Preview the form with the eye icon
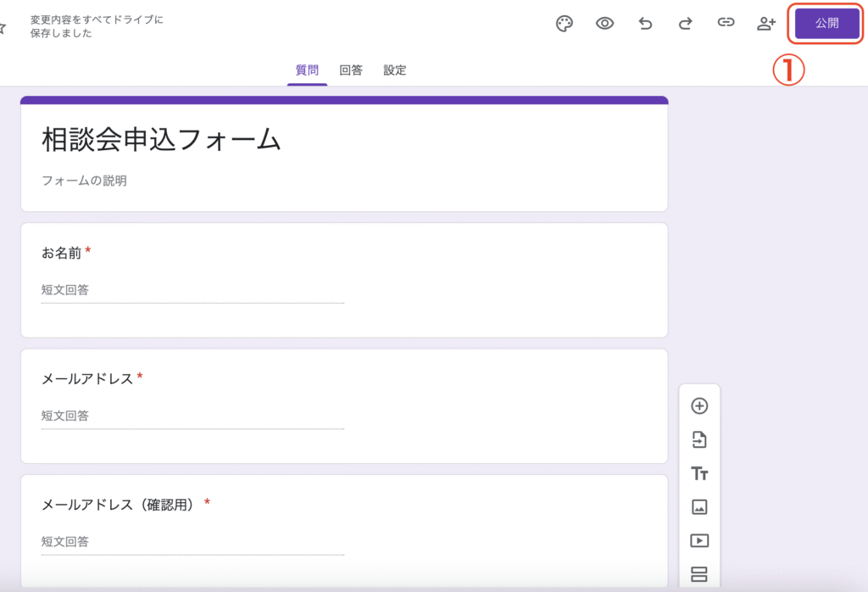This screenshot has height=592, width=868. 604,23
